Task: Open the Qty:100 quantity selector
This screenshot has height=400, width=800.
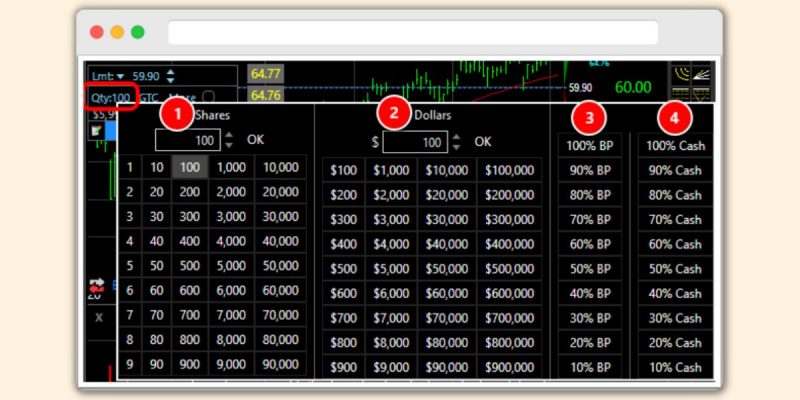Action: point(110,96)
